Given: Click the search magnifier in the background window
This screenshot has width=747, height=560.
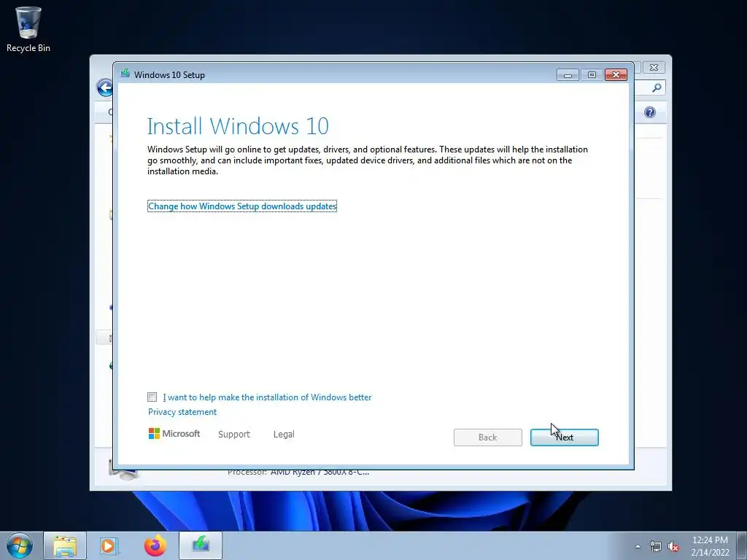Looking at the screenshot, I should coord(657,87).
